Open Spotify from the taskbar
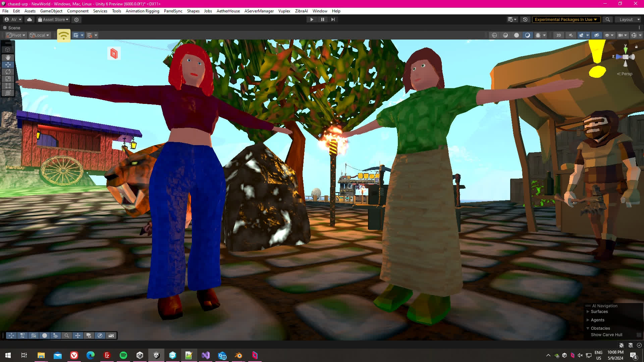644x362 pixels. click(123, 355)
